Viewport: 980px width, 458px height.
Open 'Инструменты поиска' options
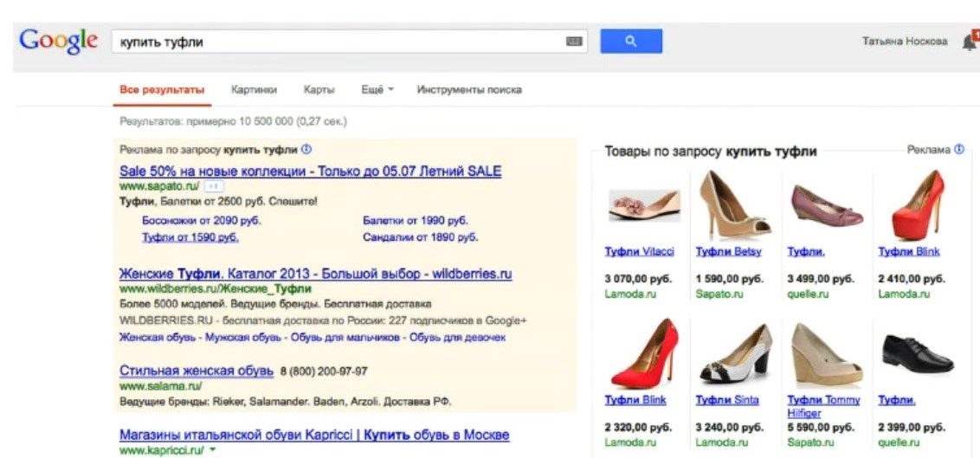click(469, 90)
